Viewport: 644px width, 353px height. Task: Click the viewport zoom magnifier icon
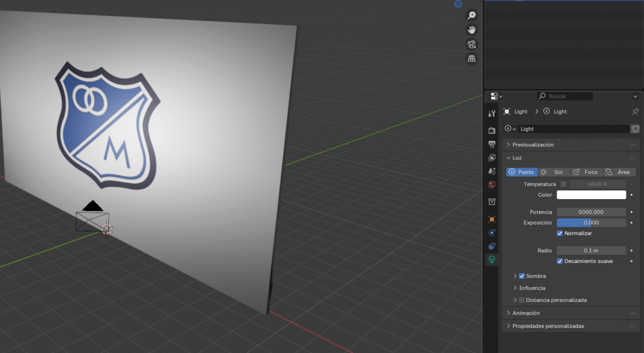[471, 16]
